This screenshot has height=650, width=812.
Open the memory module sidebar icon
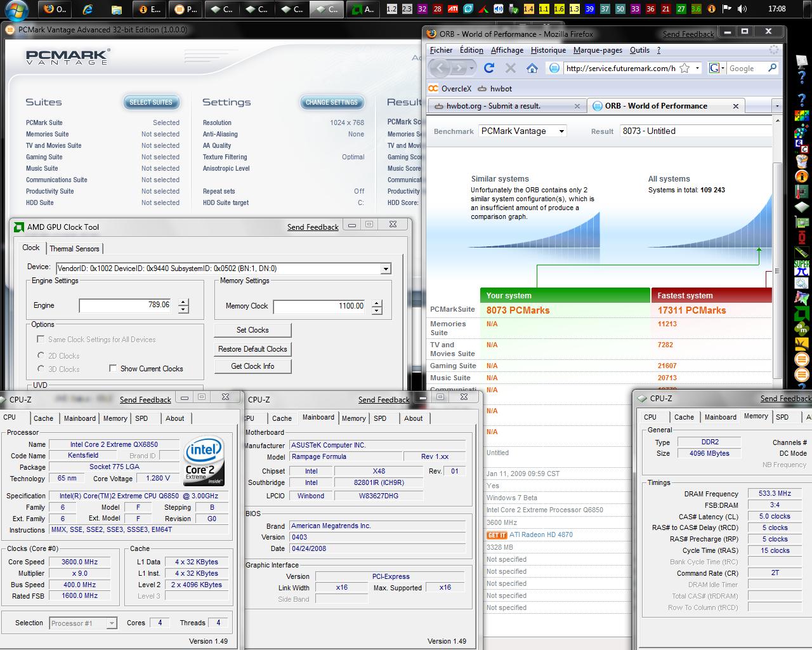click(x=802, y=252)
